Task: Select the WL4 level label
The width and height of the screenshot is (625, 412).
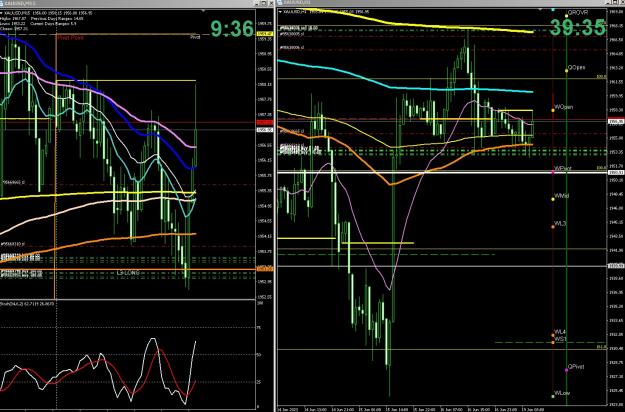Action: pos(560,332)
